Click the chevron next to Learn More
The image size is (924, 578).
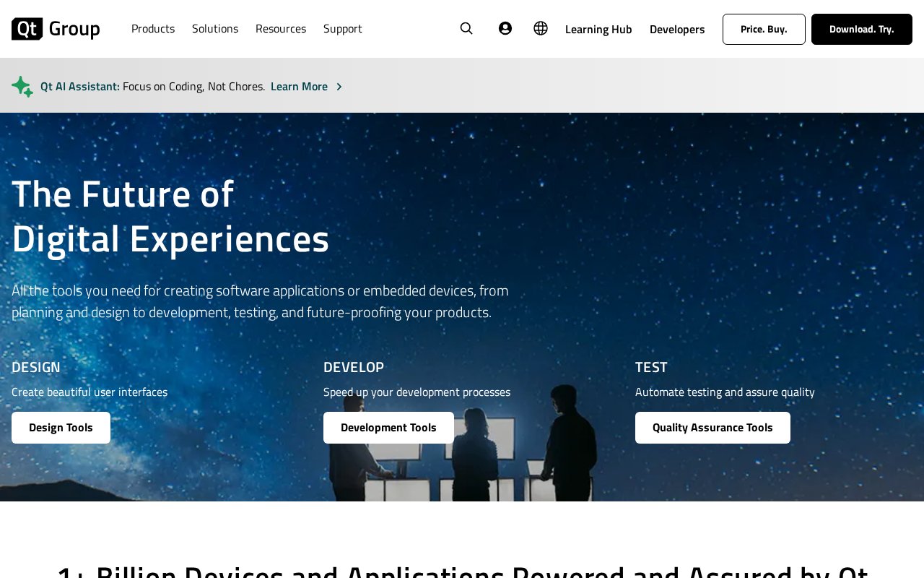[339, 87]
